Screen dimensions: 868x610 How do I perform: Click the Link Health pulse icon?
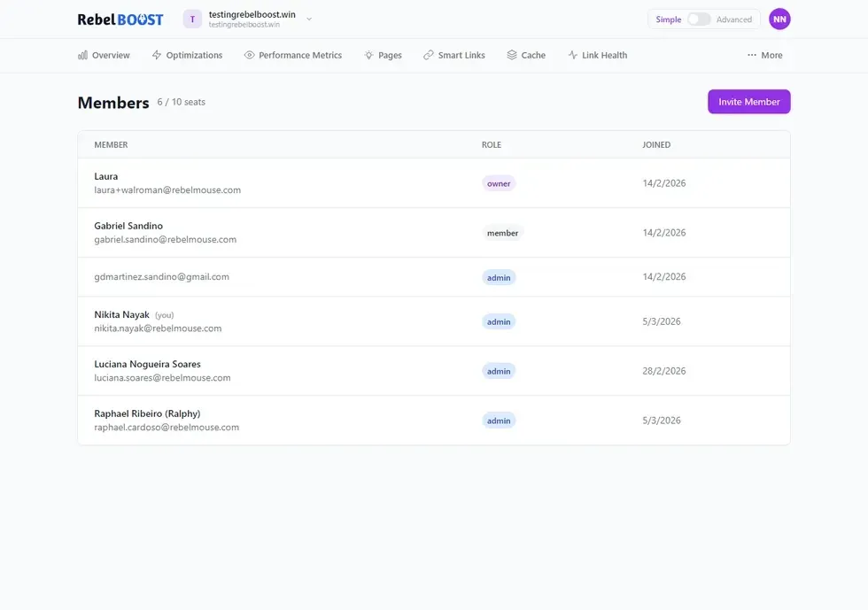573,55
